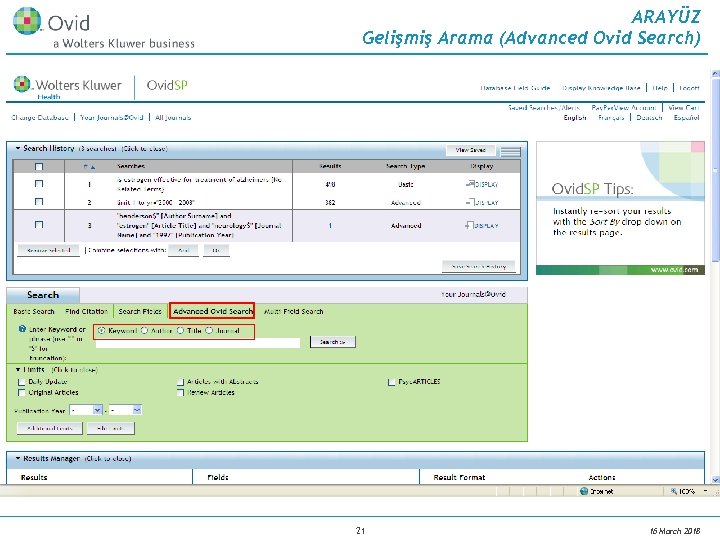
Task: Select the Title radio button
Action: click(180, 330)
